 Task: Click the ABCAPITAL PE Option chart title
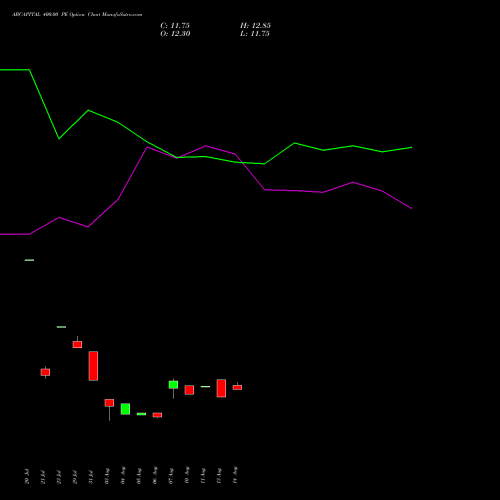pyautogui.click(x=77, y=15)
